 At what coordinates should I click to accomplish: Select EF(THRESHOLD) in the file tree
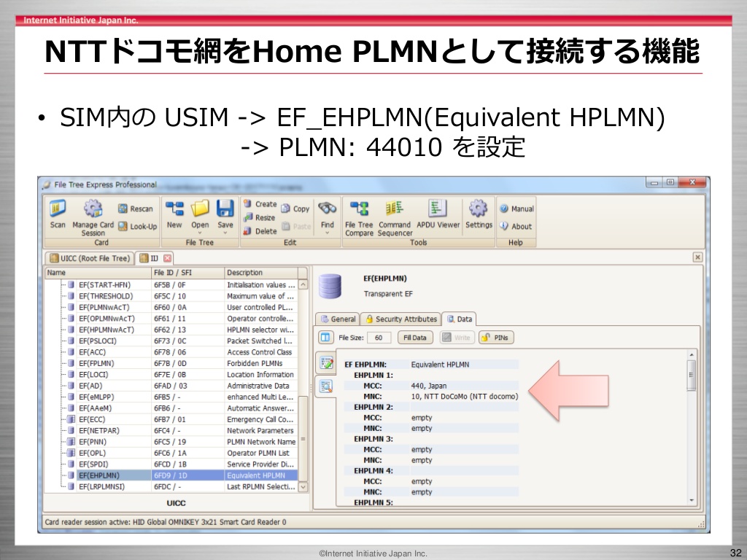coord(106,296)
